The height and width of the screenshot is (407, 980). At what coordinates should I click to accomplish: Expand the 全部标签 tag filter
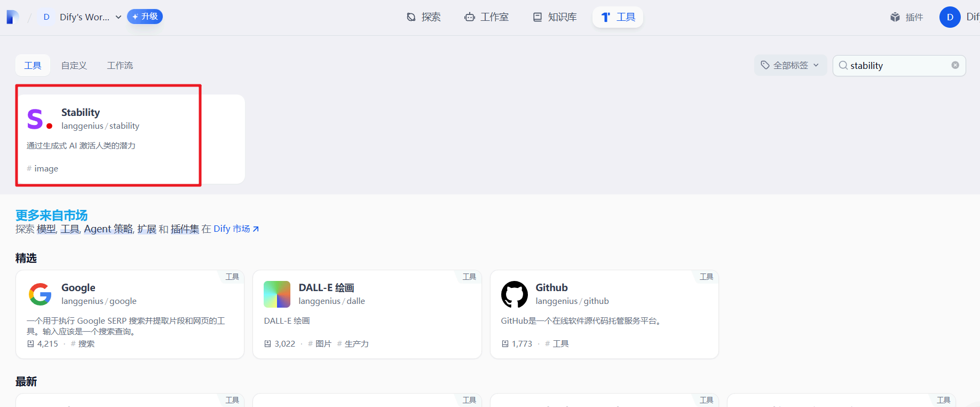790,65
